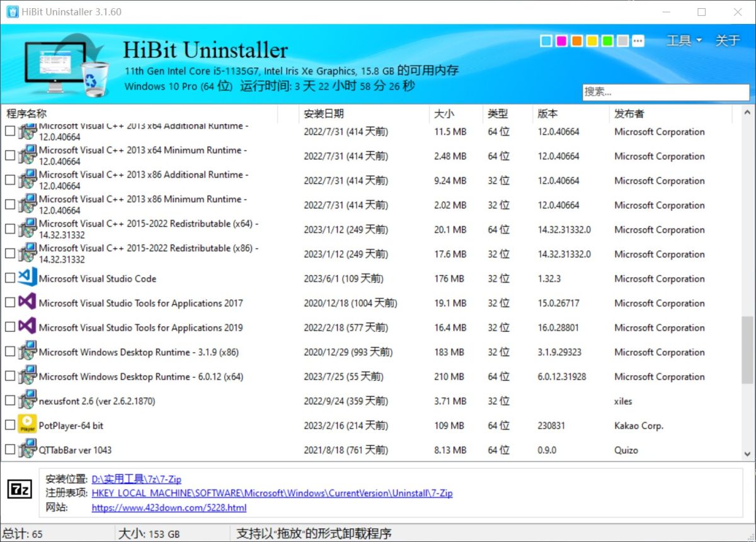Sort by 程序名称 column header

click(139, 114)
